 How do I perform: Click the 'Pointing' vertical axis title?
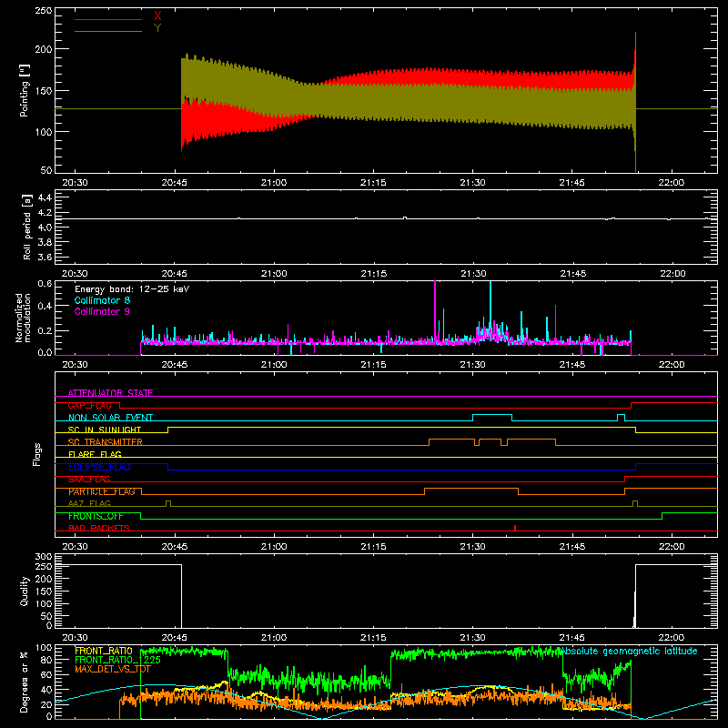[x=25, y=90]
